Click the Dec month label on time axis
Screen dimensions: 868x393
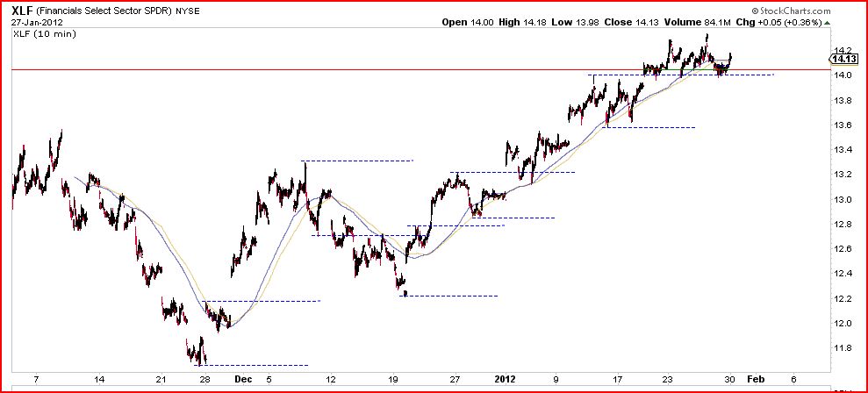point(243,380)
